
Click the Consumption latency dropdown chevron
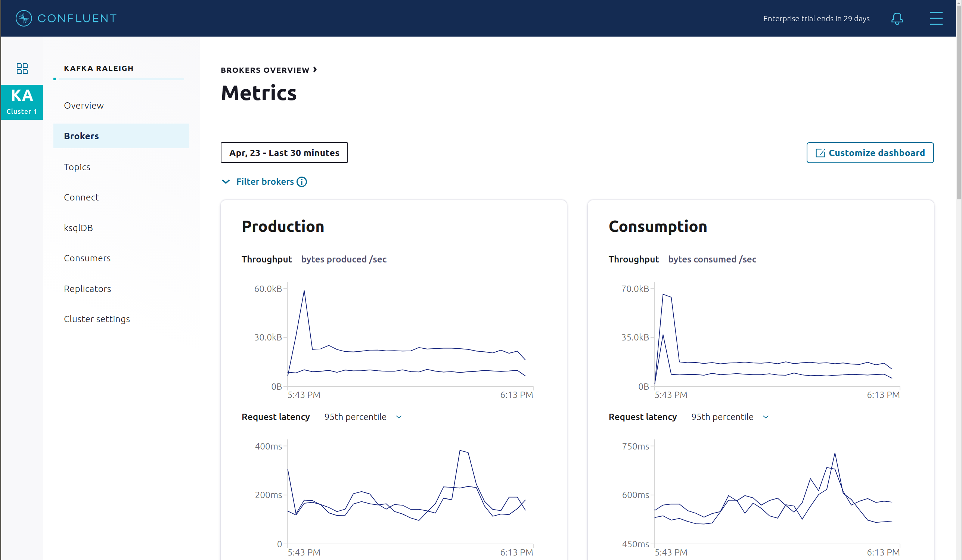(766, 417)
